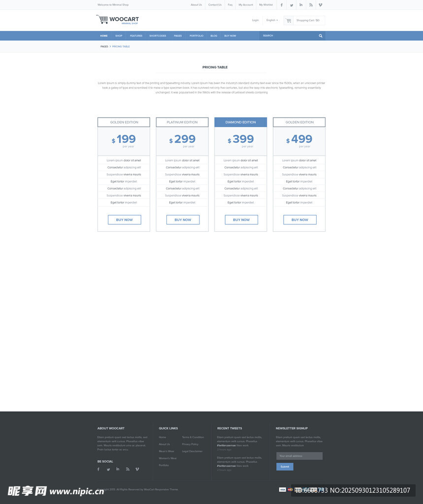Click the LinkedIn icon in top header
423x504 pixels.
point(301,5)
